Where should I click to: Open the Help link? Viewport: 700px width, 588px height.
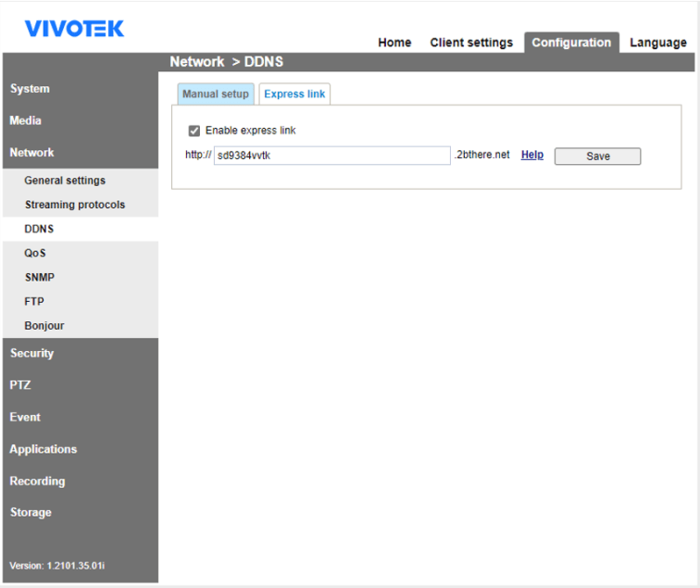pyautogui.click(x=532, y=156)
